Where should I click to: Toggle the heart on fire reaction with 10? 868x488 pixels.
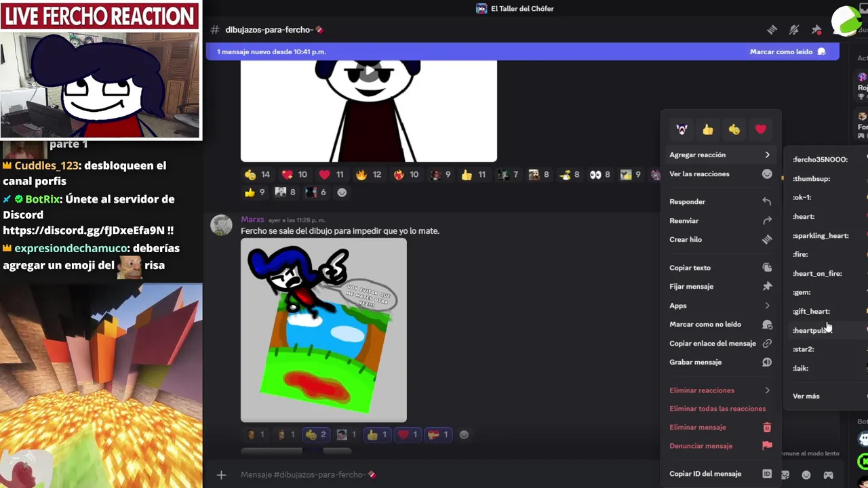406,174
